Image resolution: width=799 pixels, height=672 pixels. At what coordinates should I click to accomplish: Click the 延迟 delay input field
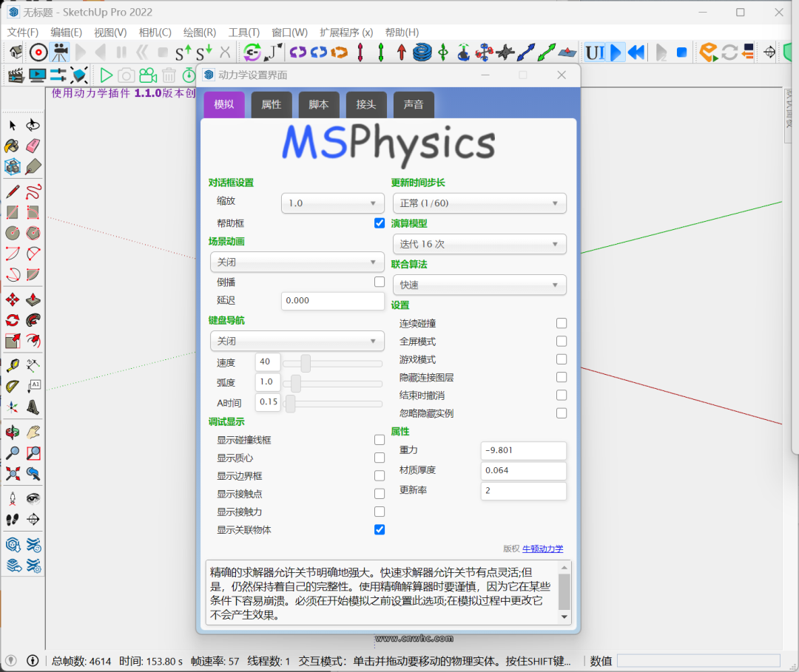[333, 301]
